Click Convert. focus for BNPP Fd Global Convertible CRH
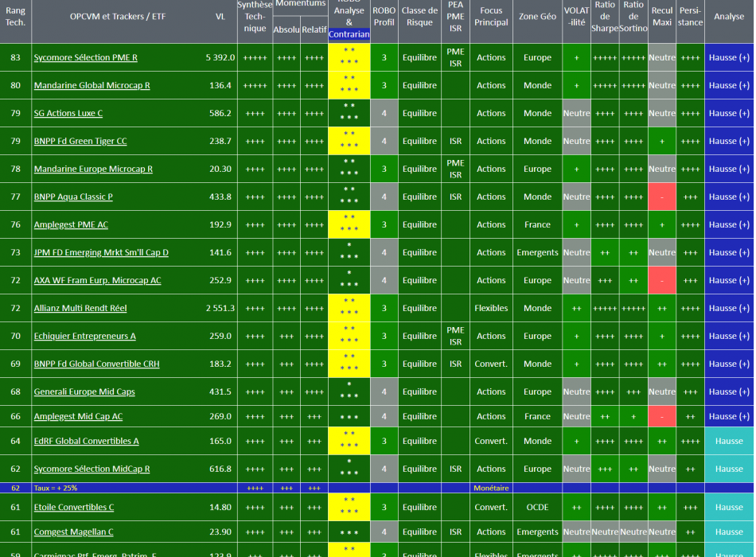This screenshot has width=756, height=557. point(491,364)
